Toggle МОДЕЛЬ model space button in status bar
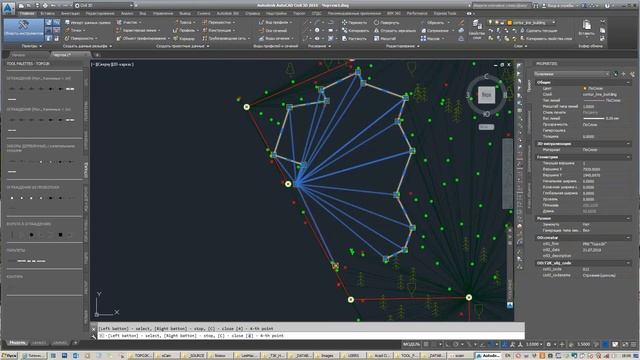This screenshot has width=640, height=360. (411, 344)
